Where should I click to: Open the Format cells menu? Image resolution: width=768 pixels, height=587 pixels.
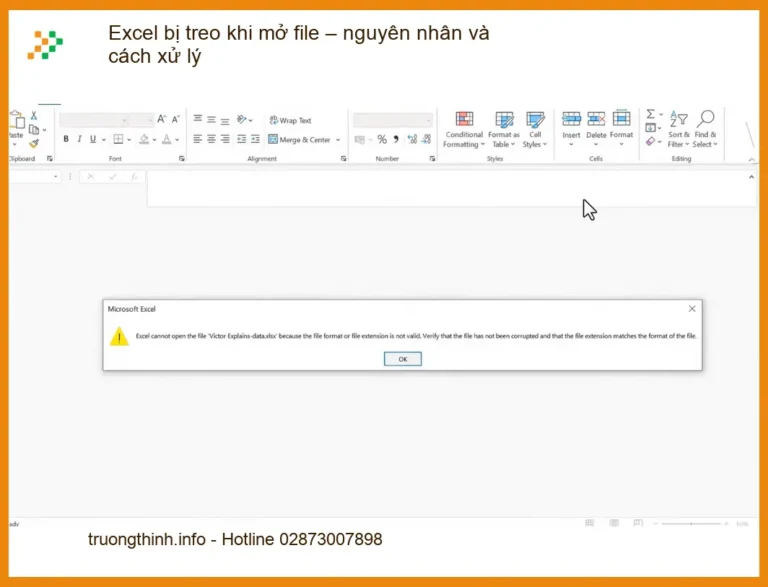pyautogui.click(x=622, y=129)
